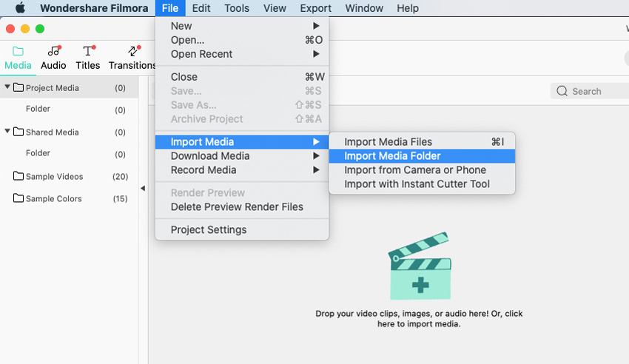Choose Delete Preview Render Files
Viewport: 629px width, 364px height.
[242, 207]
